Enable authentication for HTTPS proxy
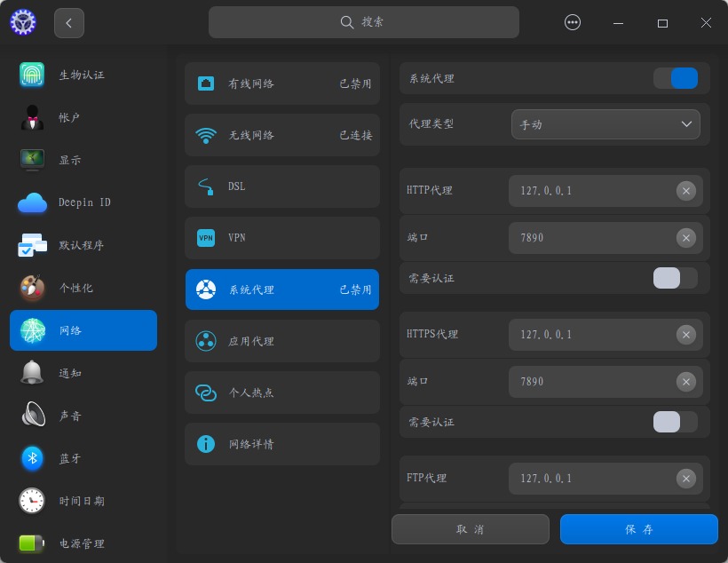Screen dimensions: 728x563 [x=675, y=422]
